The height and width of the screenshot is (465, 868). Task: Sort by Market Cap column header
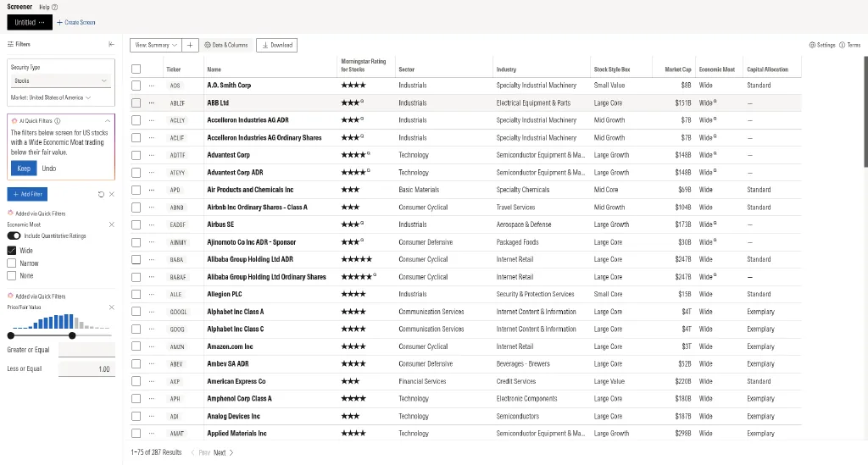pos(678,69)
